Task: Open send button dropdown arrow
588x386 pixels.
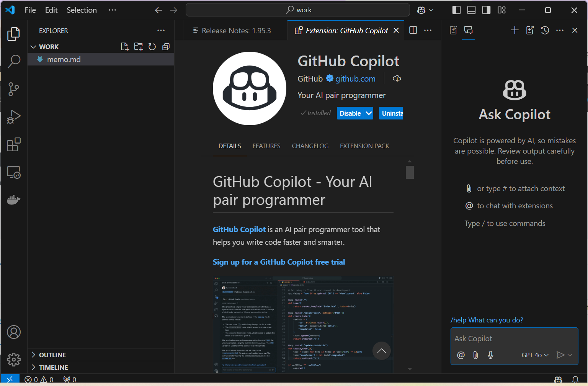Action: [570, 355]
